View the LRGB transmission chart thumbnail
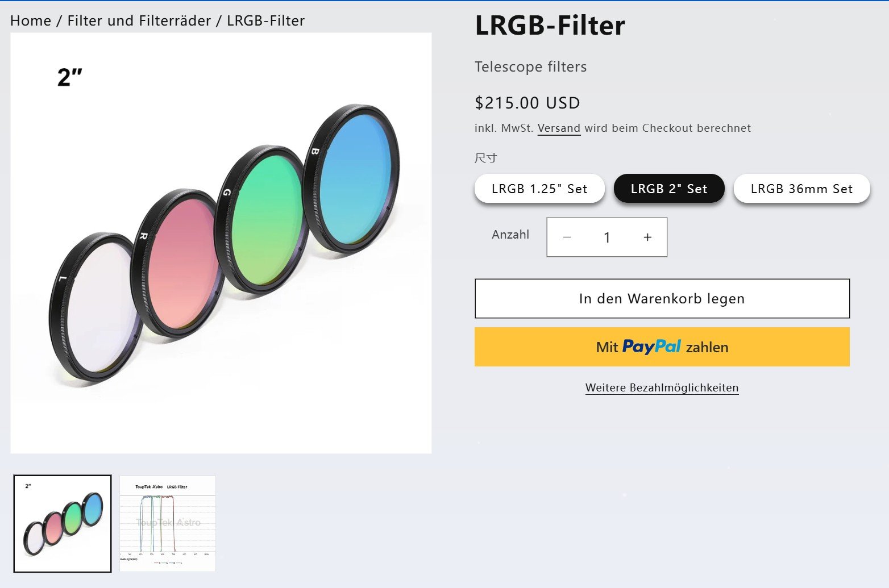This screenshot has height=588, width=889. (x=168, y=524)
